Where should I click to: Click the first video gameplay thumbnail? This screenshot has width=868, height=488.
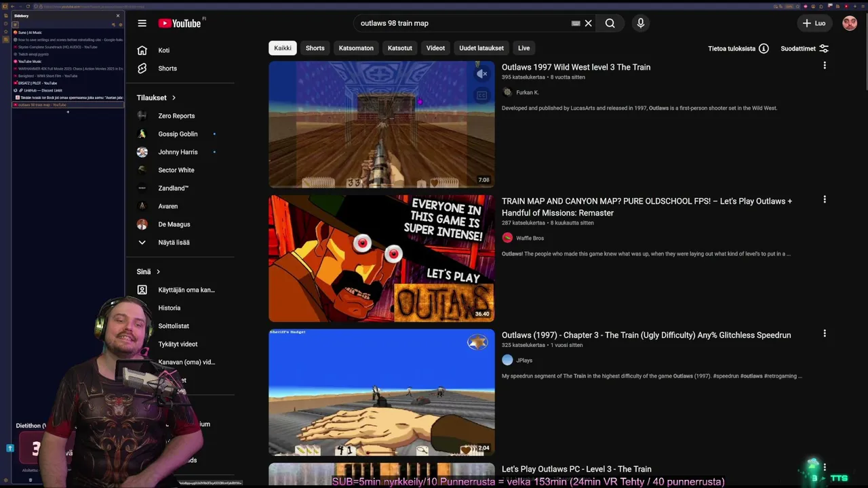coord(382,124)
